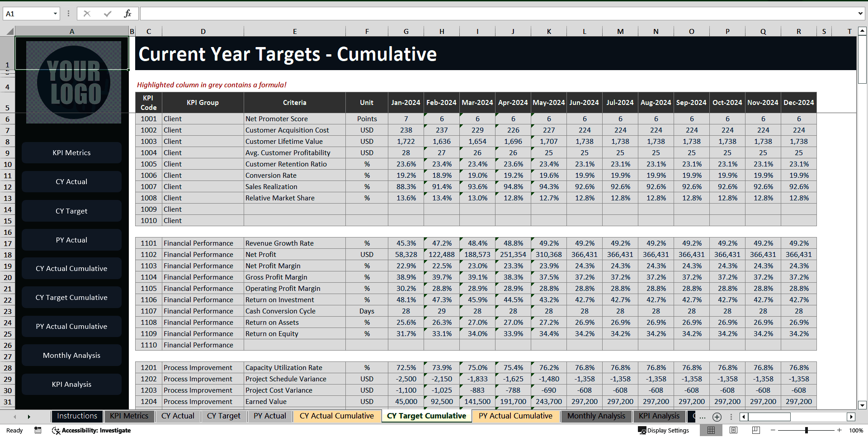Click inside the formula bar input
The height and width of the screenshot is (437, 868).
click(x=497, y=14)
